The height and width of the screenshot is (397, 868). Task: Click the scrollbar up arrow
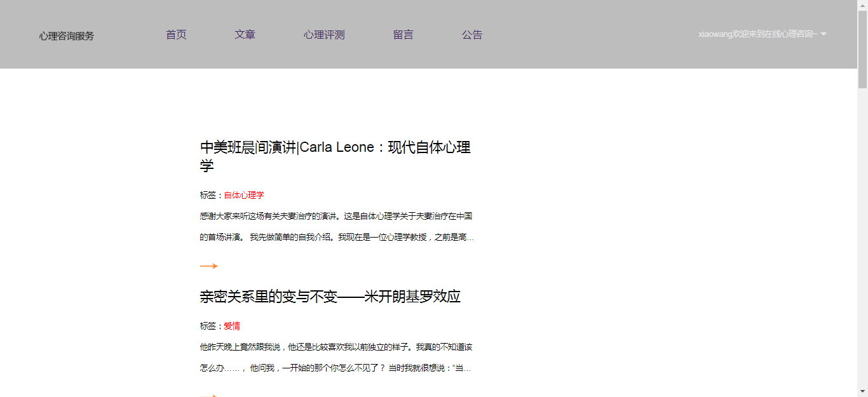pyautogui.click(x=862, y=5)
